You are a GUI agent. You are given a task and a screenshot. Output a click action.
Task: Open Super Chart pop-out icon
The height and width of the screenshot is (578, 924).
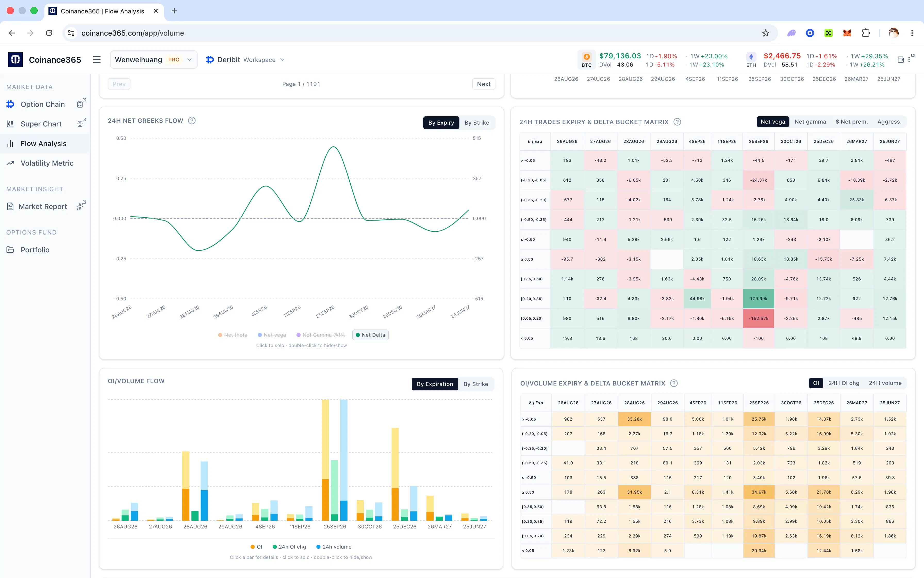click(x=81, y=123)
